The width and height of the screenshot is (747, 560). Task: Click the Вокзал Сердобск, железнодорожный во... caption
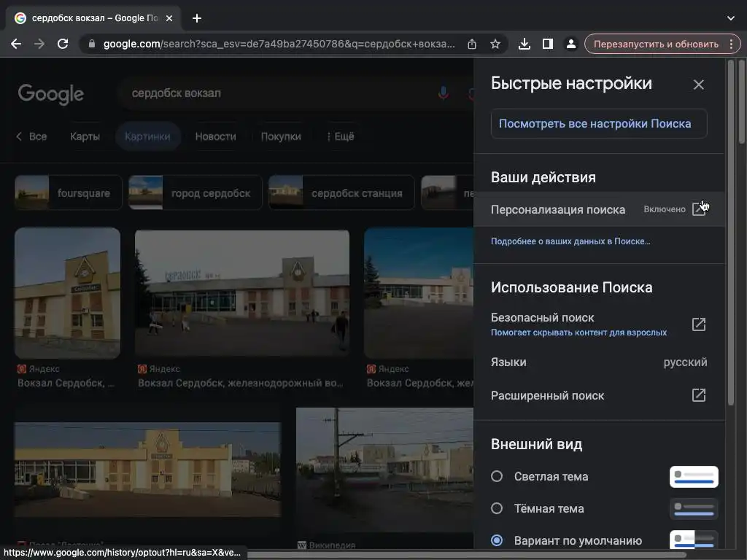(x=240, y=383)
